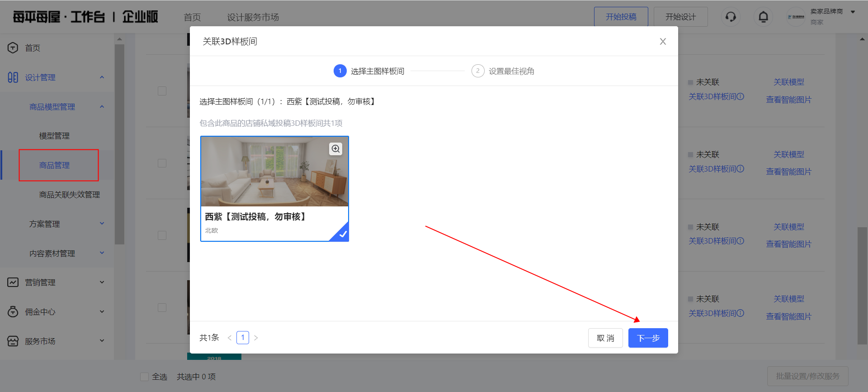Click the sidebar vertical scrollbar
The width and height of the screenshot is (868, 392).
click(119, 144)
